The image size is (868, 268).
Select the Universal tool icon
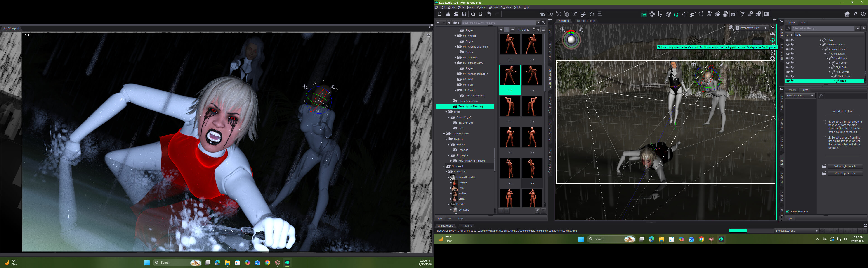tap(668, 14)
